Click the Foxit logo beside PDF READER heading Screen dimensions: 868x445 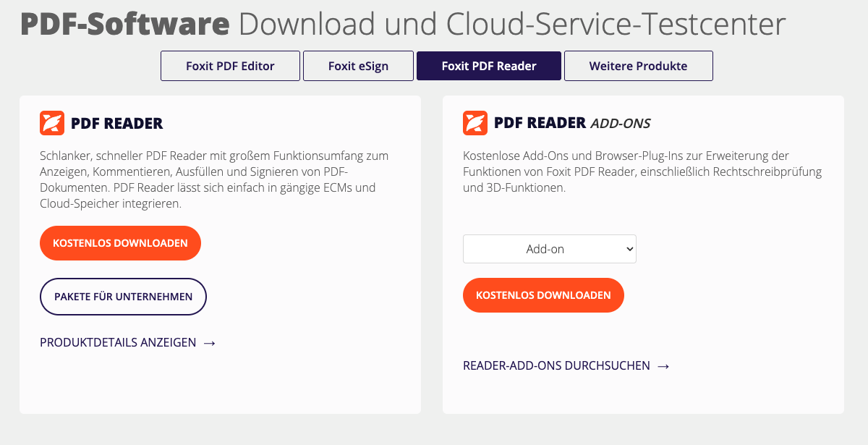click(x=52, y=123)
